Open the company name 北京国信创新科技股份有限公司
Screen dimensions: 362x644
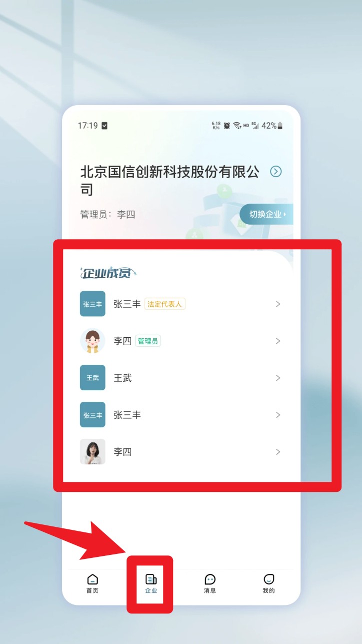tap(170, 181)
